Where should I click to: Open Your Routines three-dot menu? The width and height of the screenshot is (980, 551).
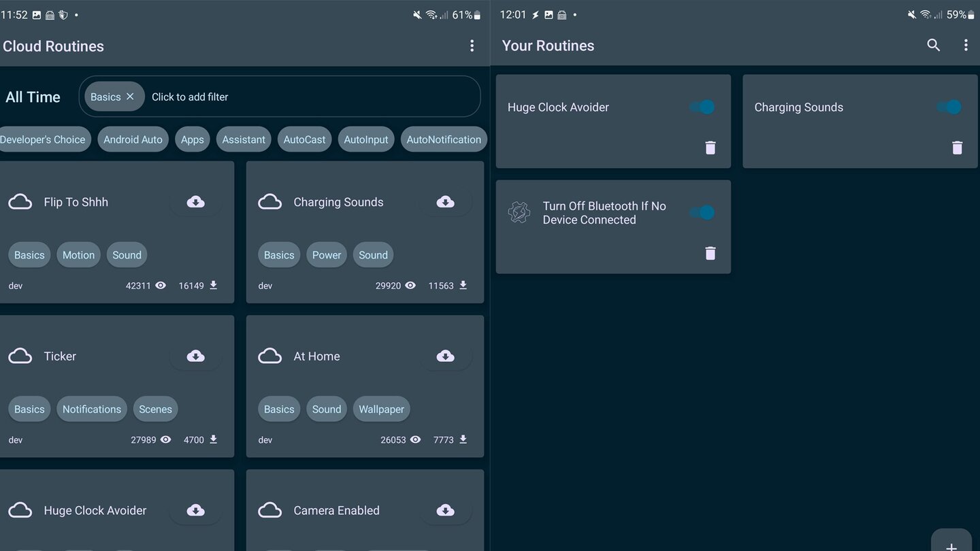(965, 45)
